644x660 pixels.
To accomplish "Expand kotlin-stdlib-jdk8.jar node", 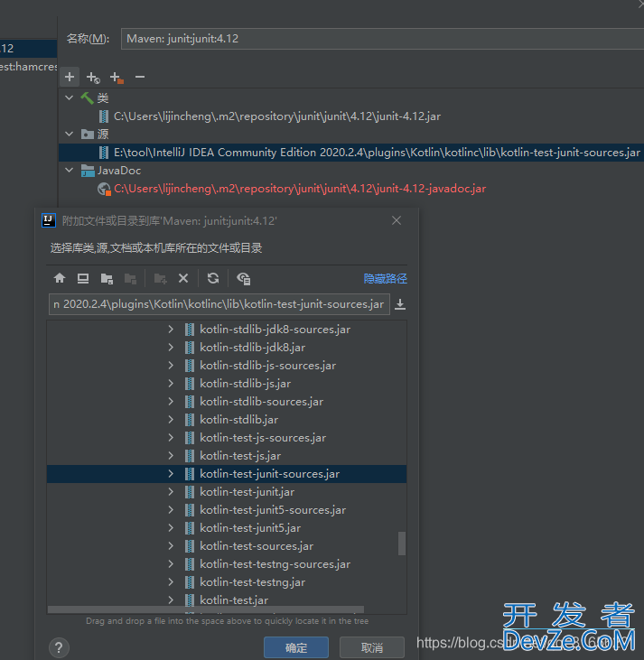I will click(x=171, y=348).
